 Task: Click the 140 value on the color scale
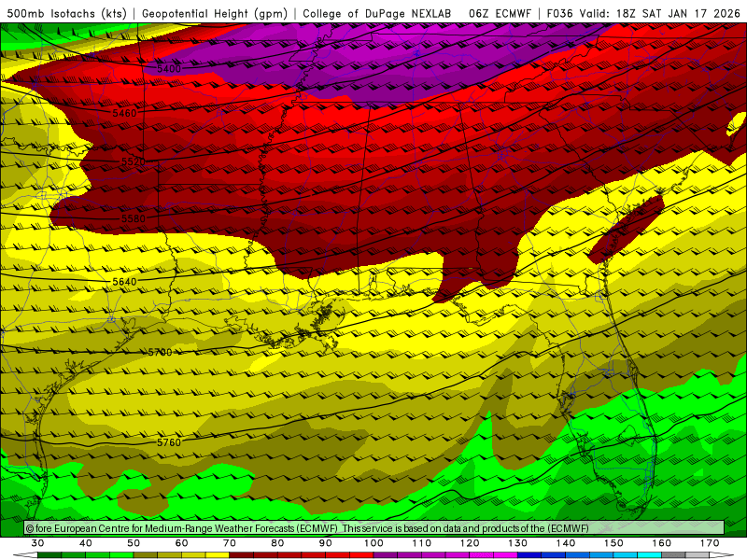tap(566, 543)
